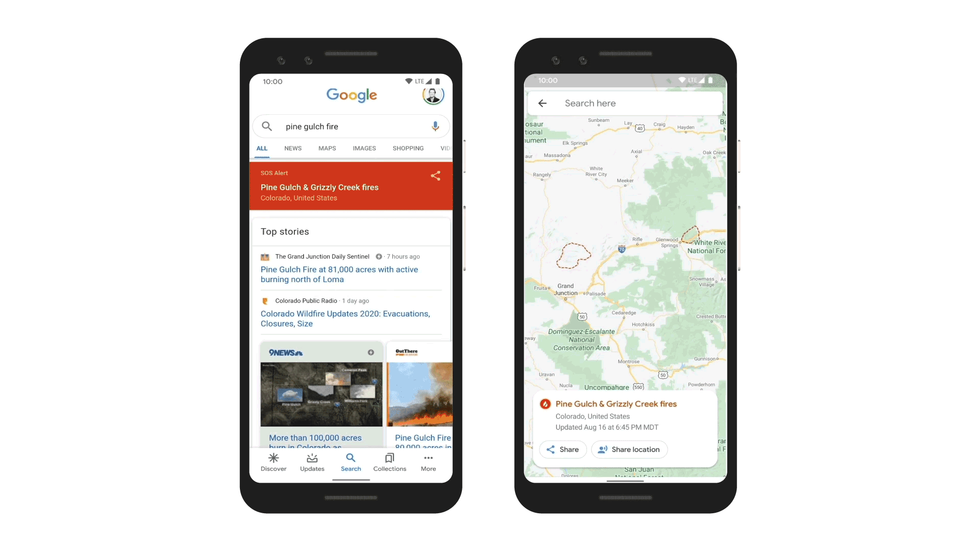This screenshot has height=551, width=980.
Task: Click Share location button in Maps
Action: click(x=629, y=449)
